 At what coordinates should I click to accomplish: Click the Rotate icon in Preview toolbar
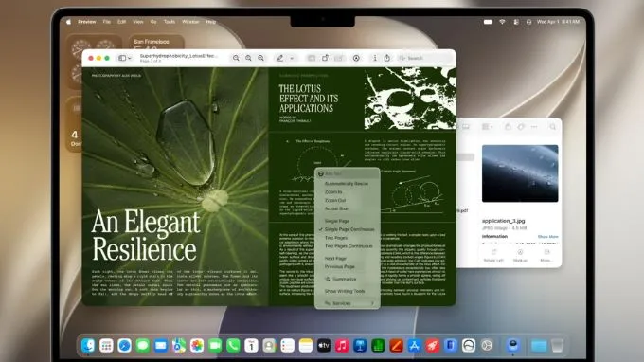click(325, 59)
